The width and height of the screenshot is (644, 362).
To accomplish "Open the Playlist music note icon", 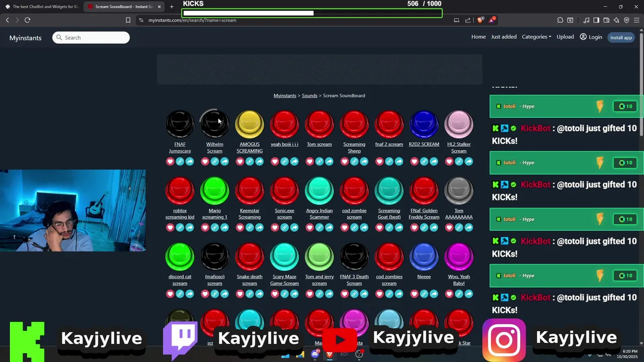I will [x=586, y=20].
